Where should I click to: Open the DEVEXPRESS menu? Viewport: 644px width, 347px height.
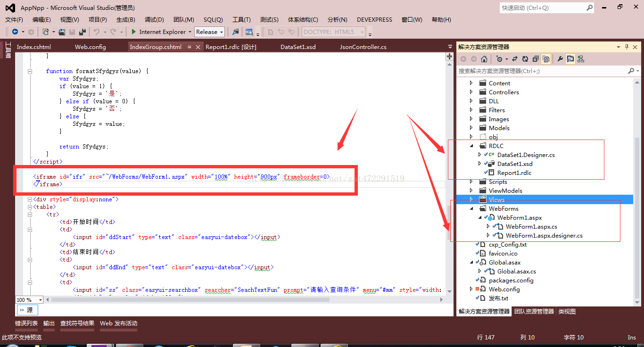click(374, 19)
